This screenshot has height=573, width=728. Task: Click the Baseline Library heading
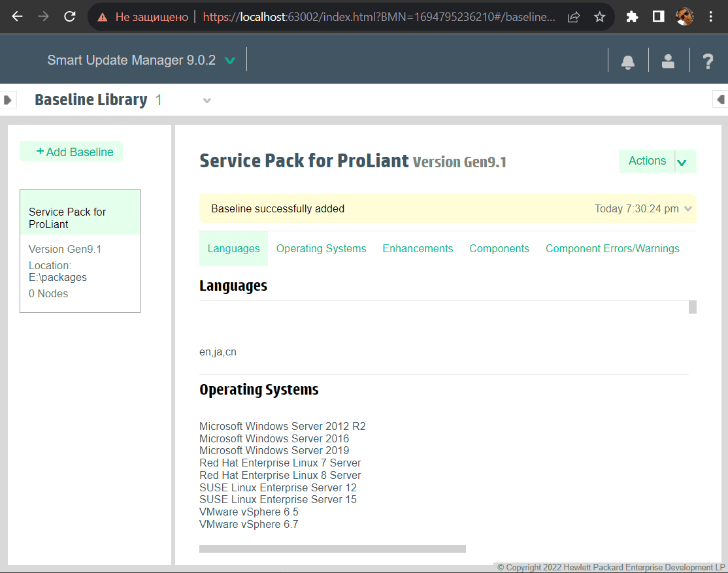tap(91, 100)
